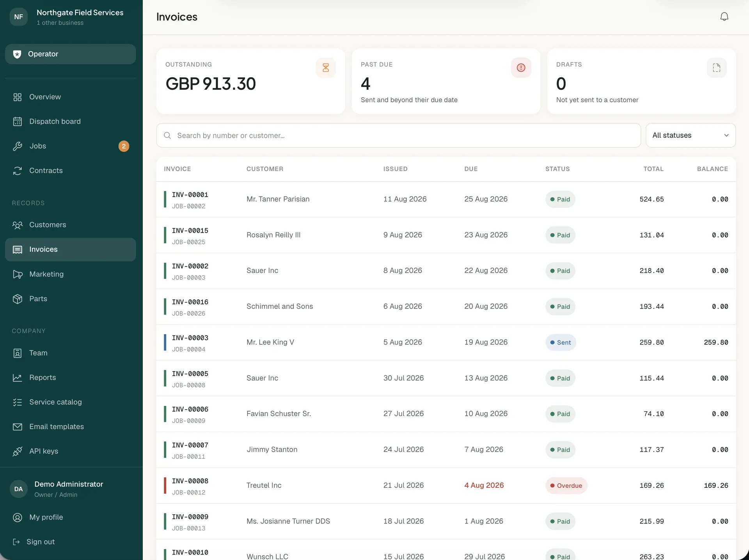Open invoice INV-00003
Viewport: 749px width, 560px height.
[x=190, y=338]
